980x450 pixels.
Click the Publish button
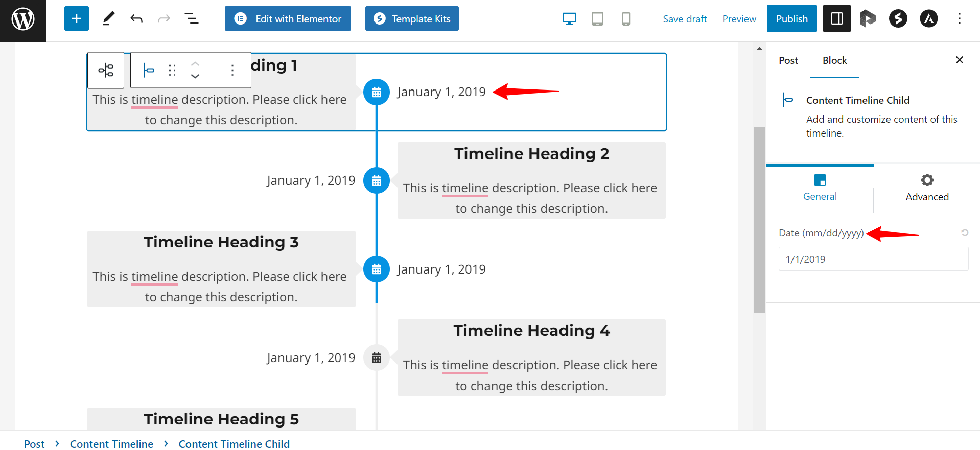[791, 19]
